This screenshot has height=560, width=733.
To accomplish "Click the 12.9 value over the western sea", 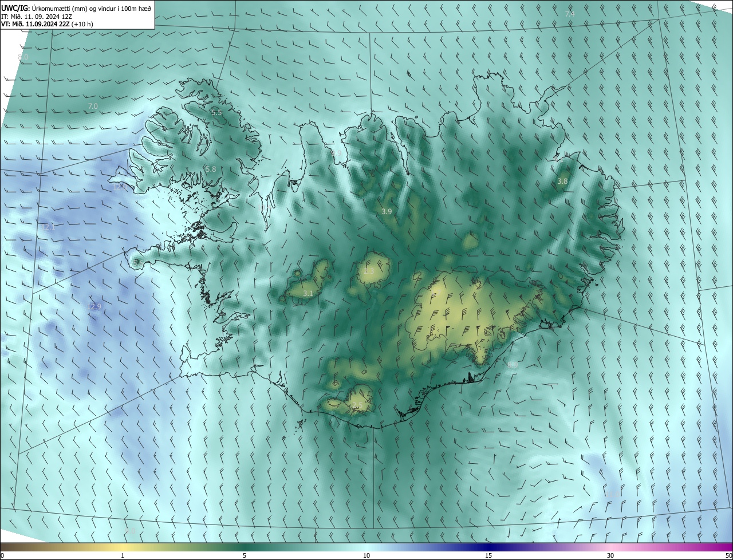I will [94, 307].
